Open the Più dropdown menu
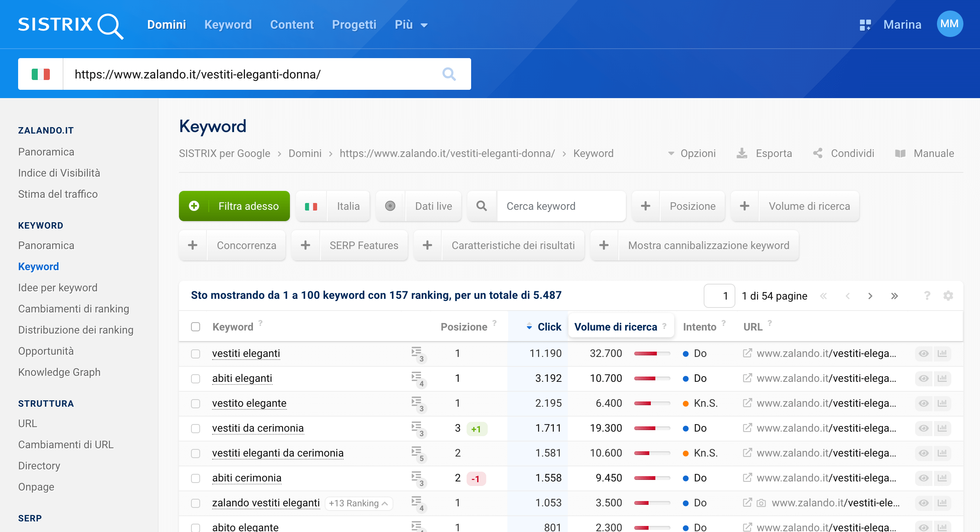 411,25
